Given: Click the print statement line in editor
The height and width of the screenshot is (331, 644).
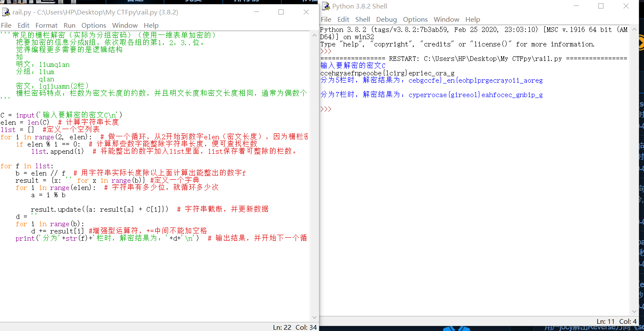Looking at the screenshot, I should tap(161, 238).
